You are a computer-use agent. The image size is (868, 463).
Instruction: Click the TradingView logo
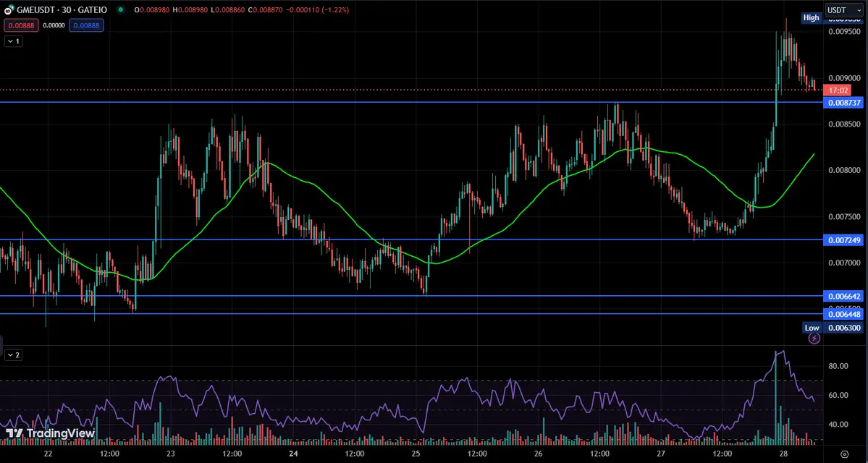pyautogui.click(x=51, y=433)
